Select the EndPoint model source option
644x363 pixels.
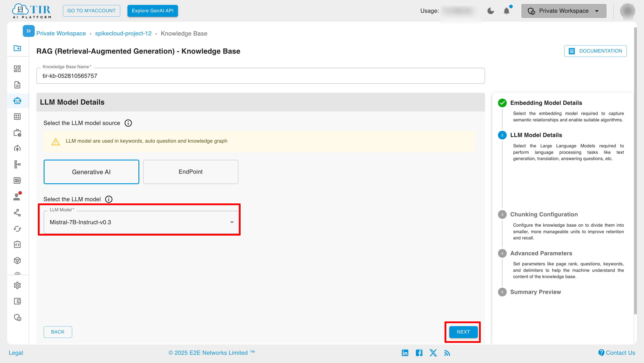click(x=191, y=172)
